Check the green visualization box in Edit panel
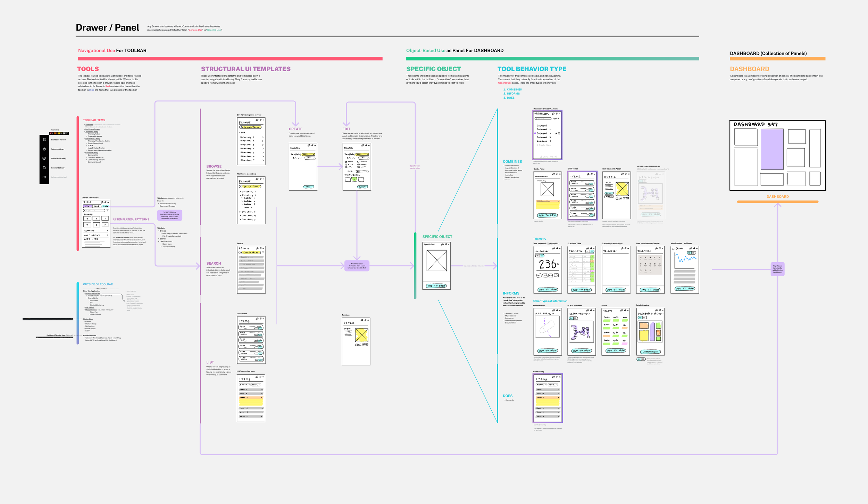Image resolution: width=868 pixels, height=504 pixels. click(354, 179)
